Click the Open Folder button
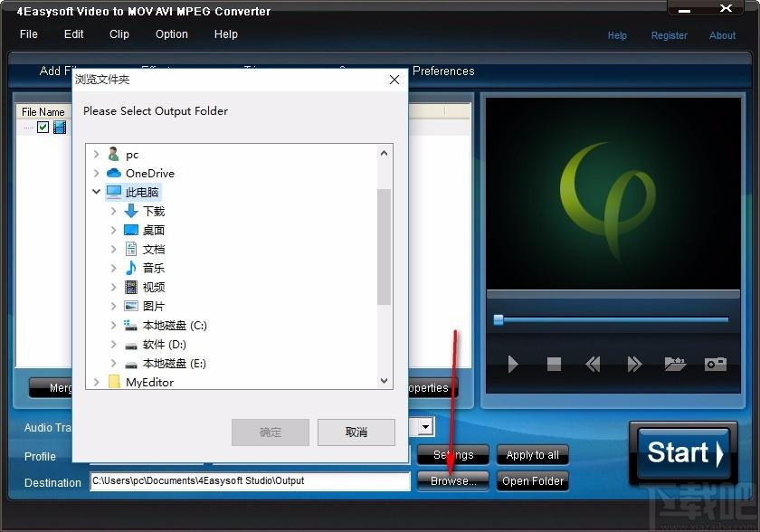 [532, 481]
